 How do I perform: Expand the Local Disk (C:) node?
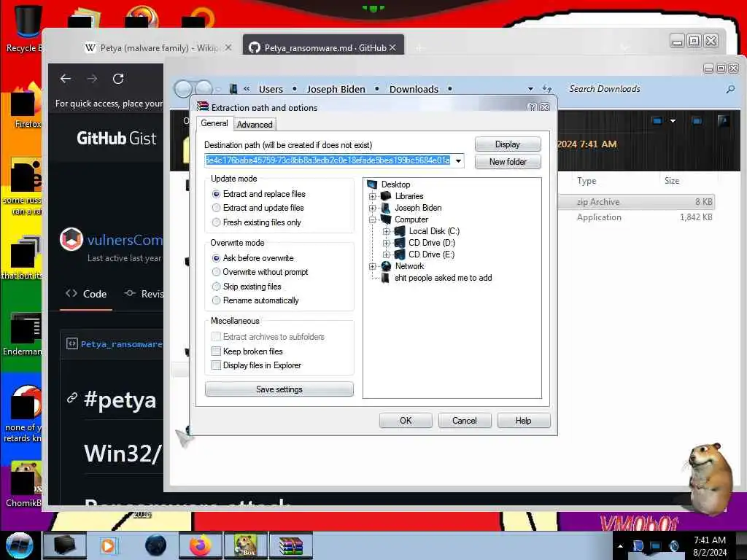pyautogui.click(x=387, y=231)
